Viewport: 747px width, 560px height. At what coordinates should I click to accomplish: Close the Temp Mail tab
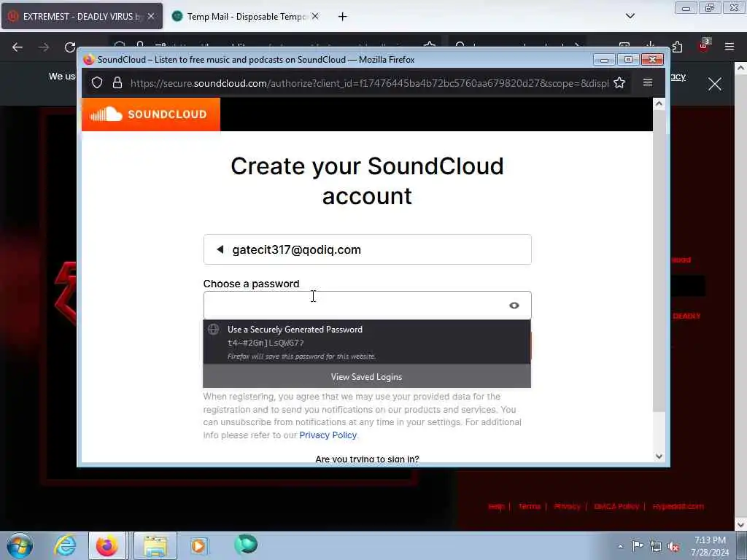pyautogui.click(x=315, y=16)
